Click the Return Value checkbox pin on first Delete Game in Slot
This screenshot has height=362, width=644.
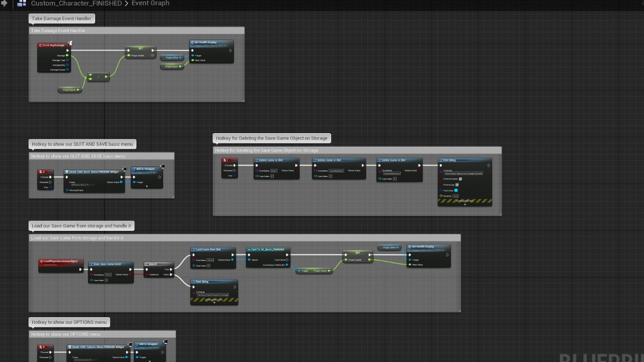tap(297, 170)
